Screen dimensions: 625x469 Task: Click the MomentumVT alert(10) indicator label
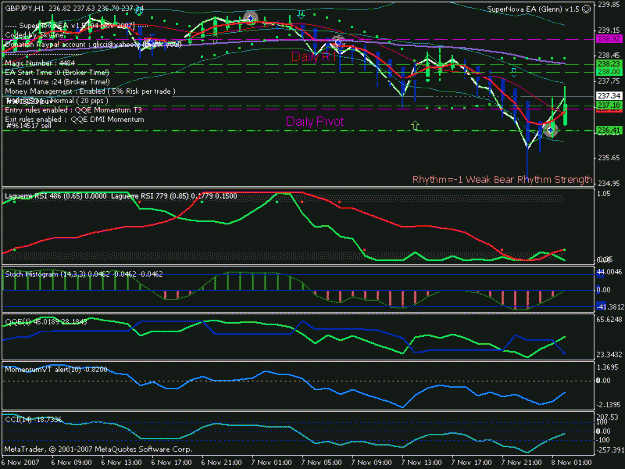[x=56, y=369]
